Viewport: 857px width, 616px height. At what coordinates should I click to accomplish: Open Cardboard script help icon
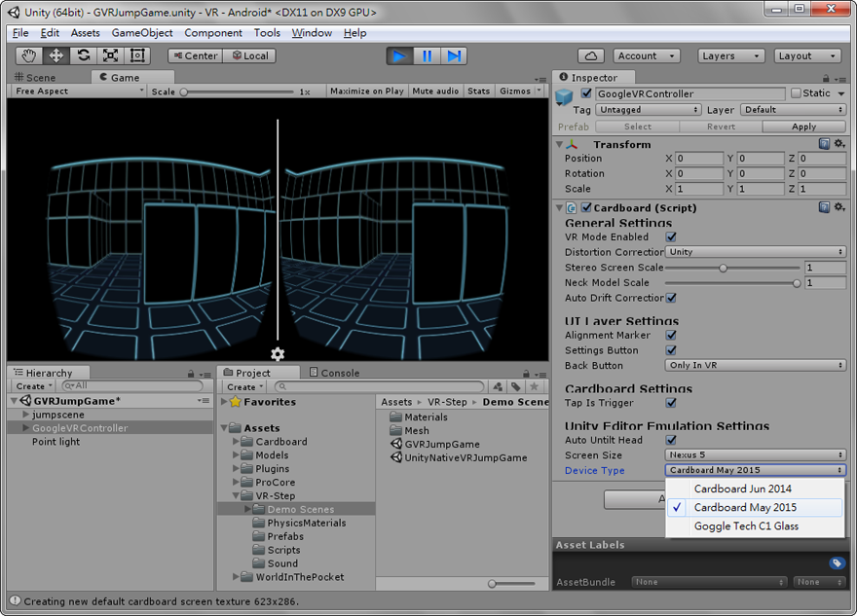(x=824, y=207)
